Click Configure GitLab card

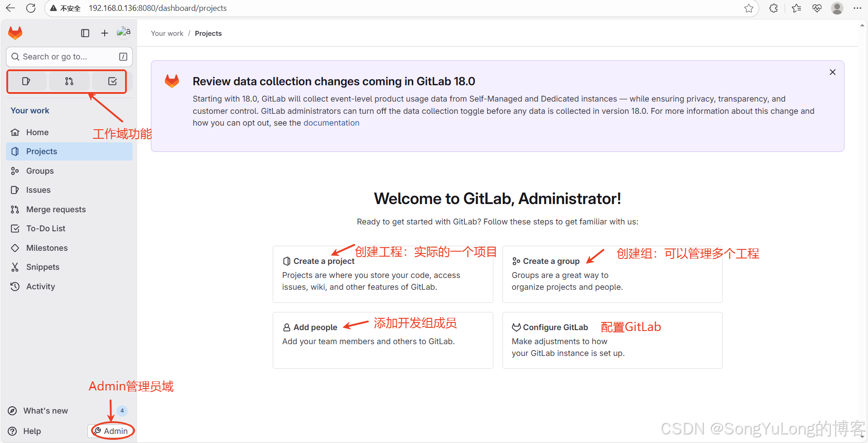tap(612, 340)
